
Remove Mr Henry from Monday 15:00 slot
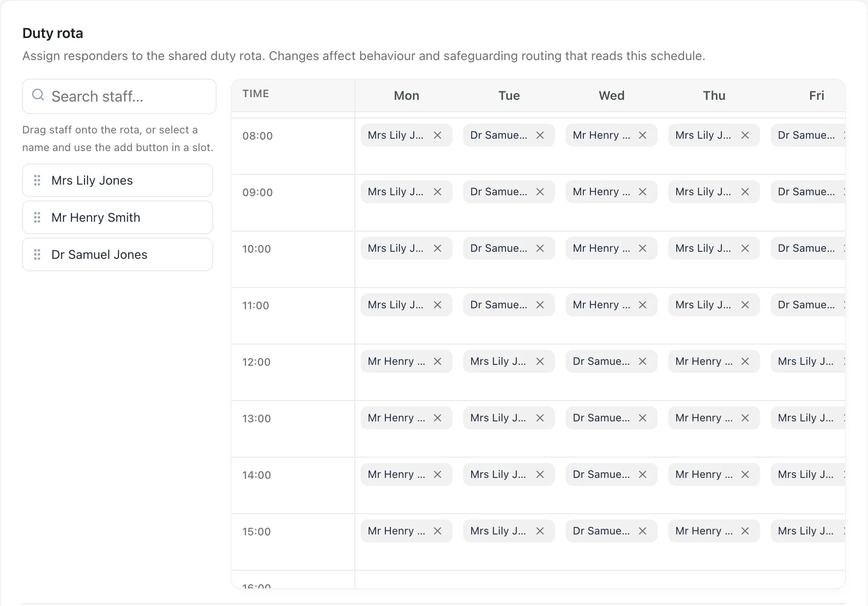(x=438, y=531)
